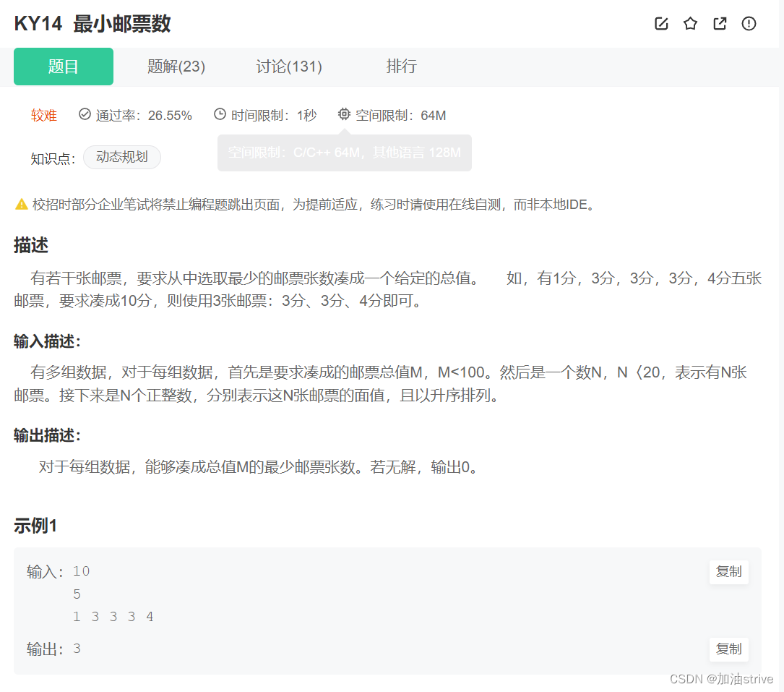This screenshot has width=784, height=692.
Task: Click the time limit clock icon
Action: (x=220, y=114)
